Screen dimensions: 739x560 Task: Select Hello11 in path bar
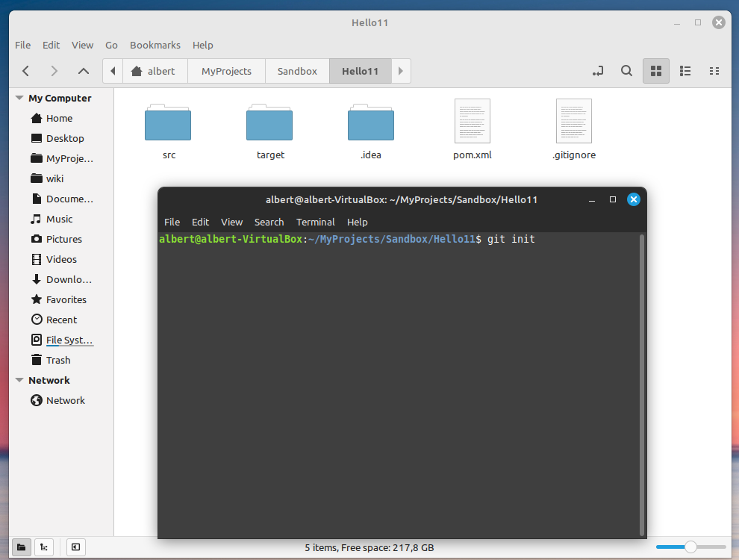[x=360, y=71]
